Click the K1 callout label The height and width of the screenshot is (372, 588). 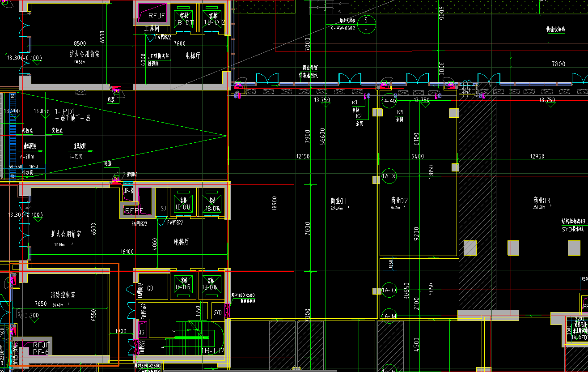(x=355, y=103)
